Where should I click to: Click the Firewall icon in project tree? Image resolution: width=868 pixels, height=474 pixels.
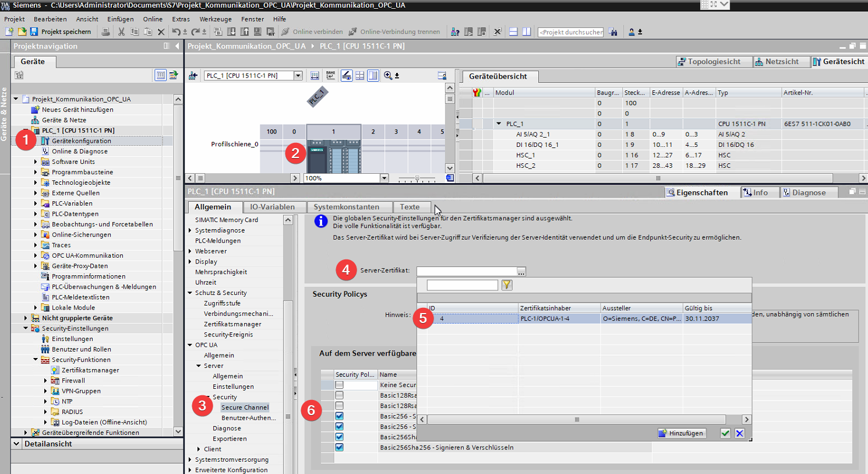pos(55,380)
